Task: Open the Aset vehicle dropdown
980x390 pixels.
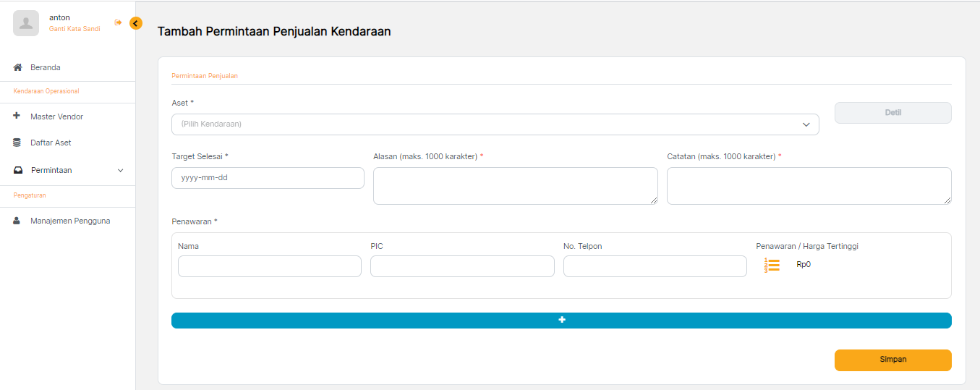Action: tap(495, 124)
